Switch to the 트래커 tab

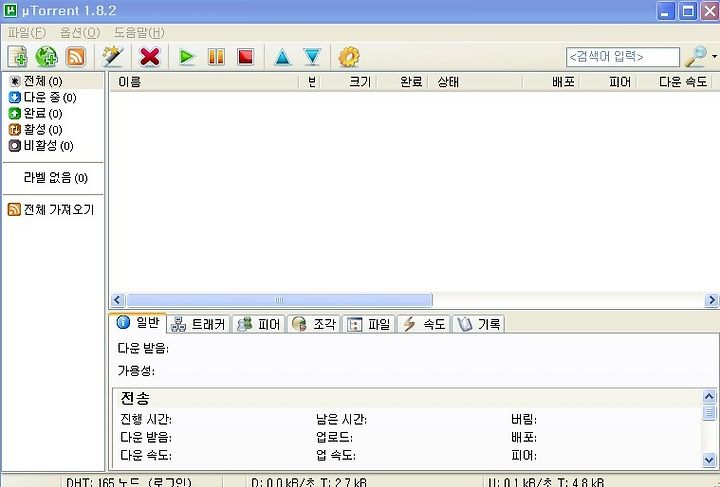198,324
